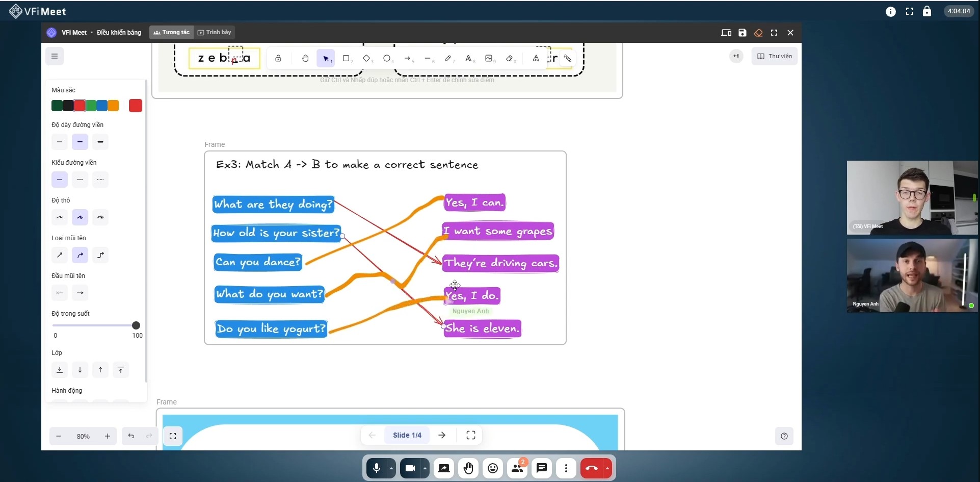Select the hand pan tool

tap(305, 59)
